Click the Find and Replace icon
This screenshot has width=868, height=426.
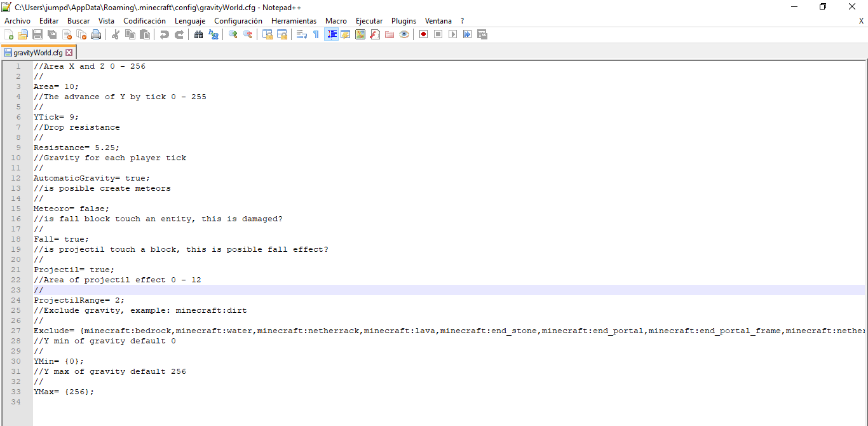[214, 34]
